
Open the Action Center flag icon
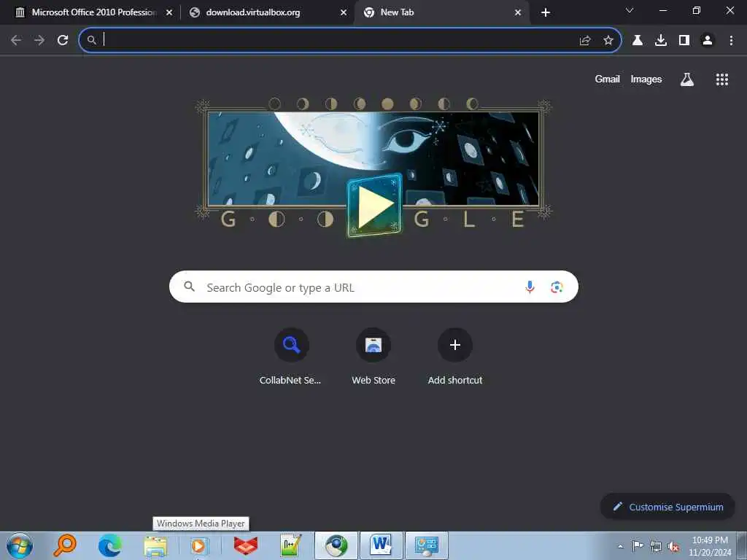(x=638, y=545)
